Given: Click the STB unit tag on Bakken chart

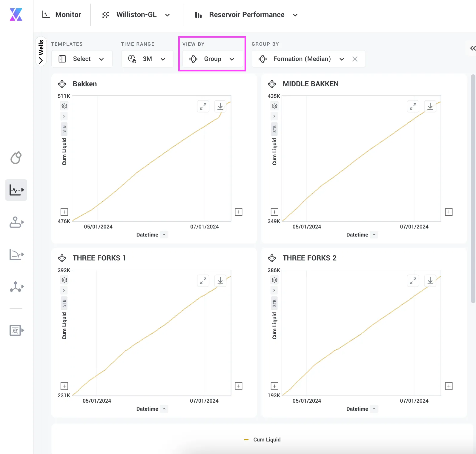Looking at the screenshot, I should pos(64,129).
